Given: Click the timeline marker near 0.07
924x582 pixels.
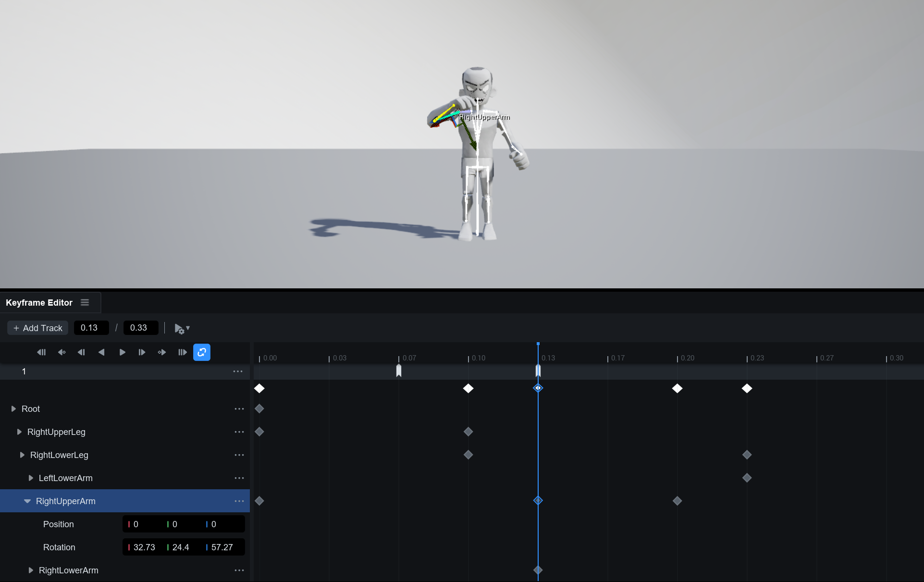Looking at the screenshot, I should pos(399,371).
